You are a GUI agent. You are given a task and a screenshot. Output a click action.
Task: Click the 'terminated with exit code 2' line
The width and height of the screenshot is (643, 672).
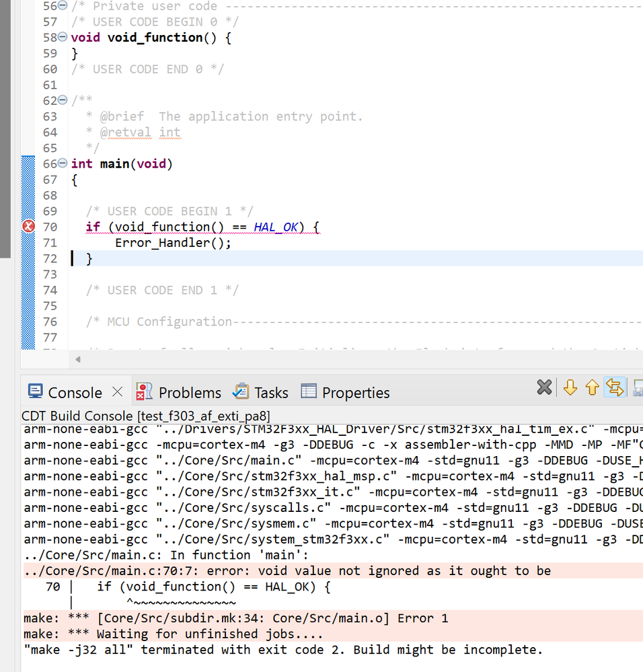(283, 650)
